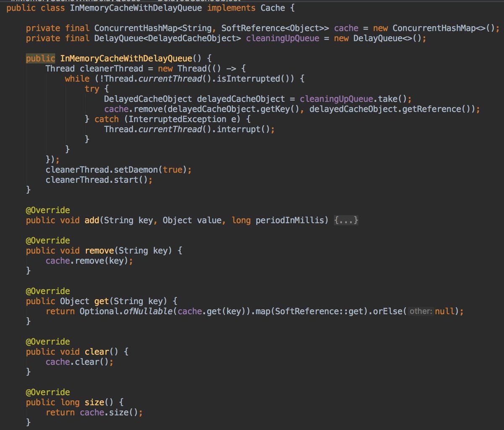Viewport: 504px width, 430px height.
Task: Click the try keyword
Action: pyautogui.click(x=92, y=89)
